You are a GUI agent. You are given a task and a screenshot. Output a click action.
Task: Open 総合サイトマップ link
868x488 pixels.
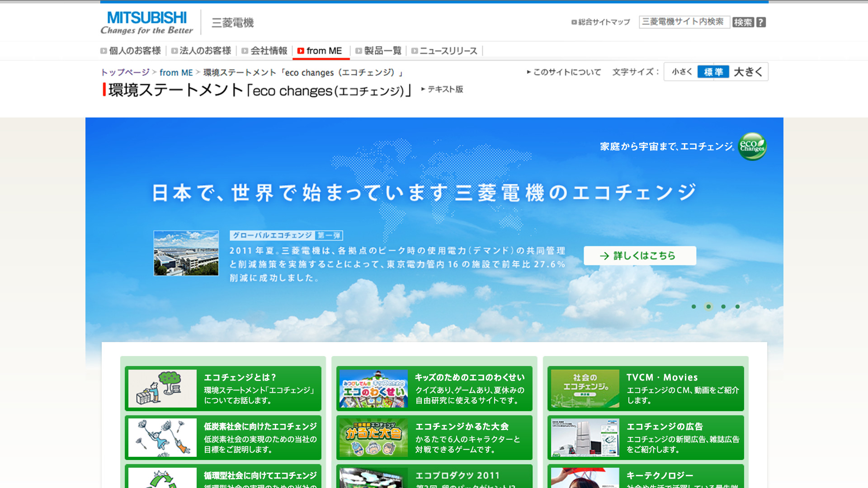(x=601, y=22)
